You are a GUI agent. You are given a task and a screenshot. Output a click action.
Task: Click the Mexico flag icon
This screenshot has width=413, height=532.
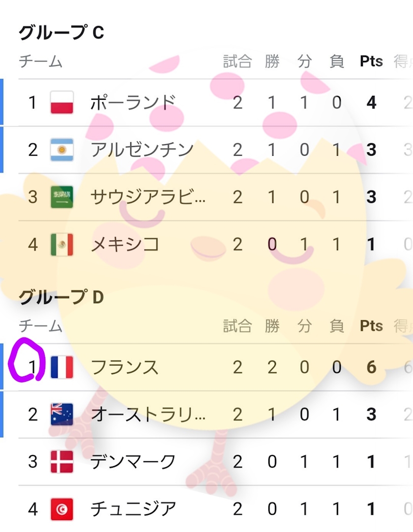coord(62,244)
